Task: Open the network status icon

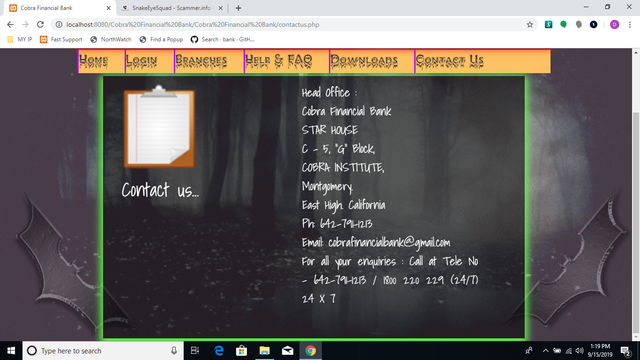Action: pos(569,351)
